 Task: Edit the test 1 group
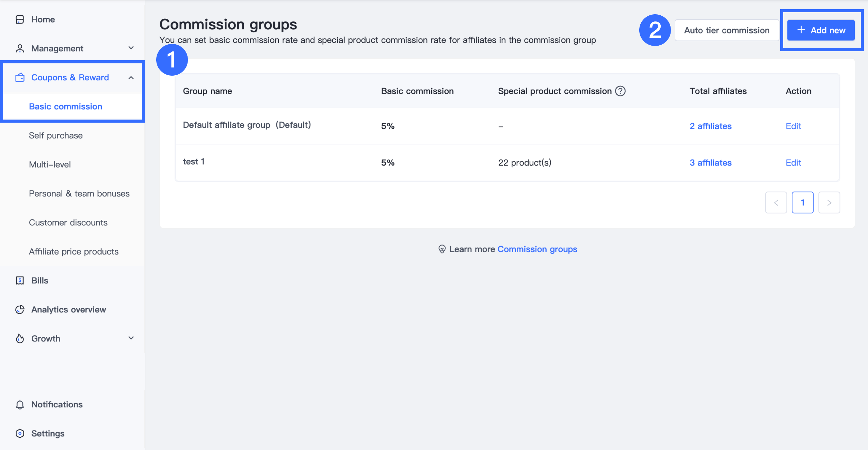793,162
